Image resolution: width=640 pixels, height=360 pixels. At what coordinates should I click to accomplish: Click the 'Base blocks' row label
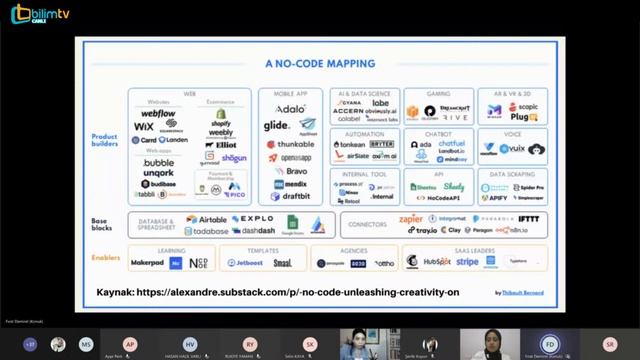click(102, 224)
